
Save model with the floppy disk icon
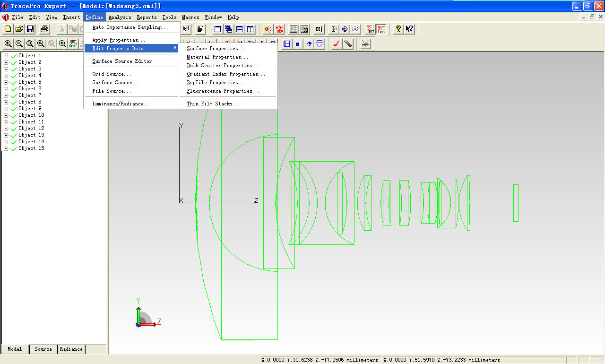pyautogui.click(x=30, y=29)
